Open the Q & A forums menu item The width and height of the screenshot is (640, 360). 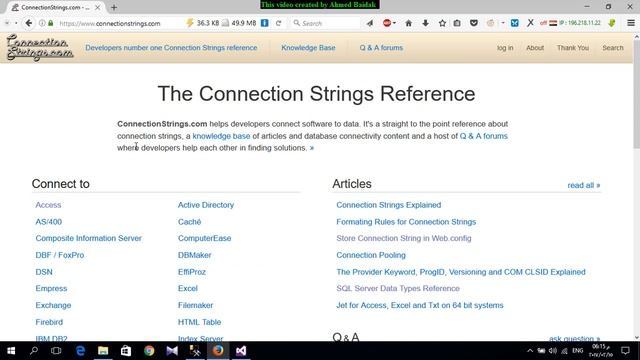tap(381, 48)
